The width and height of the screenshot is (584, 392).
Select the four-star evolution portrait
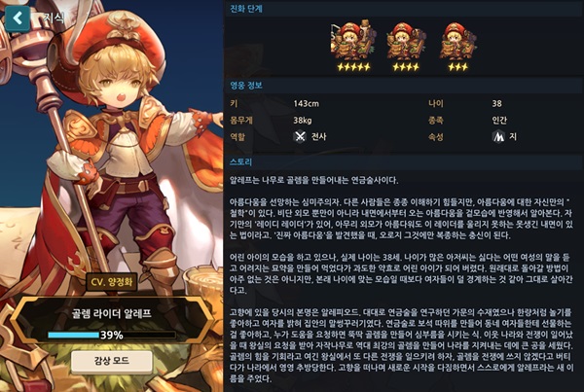coord(406,41)
